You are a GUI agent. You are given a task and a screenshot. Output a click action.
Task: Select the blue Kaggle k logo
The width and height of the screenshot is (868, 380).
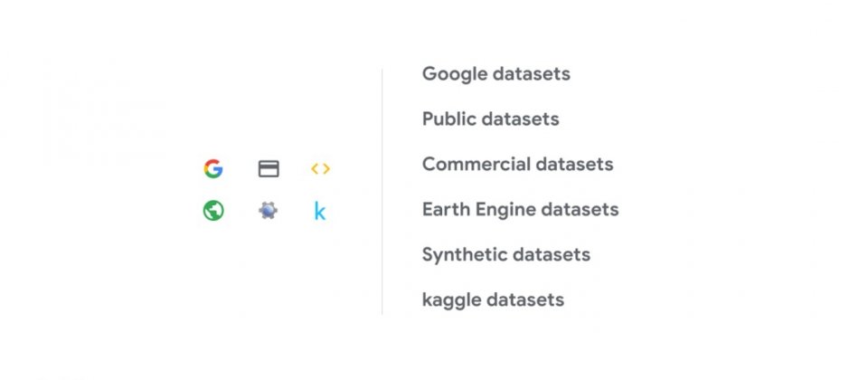coord(320,211)
